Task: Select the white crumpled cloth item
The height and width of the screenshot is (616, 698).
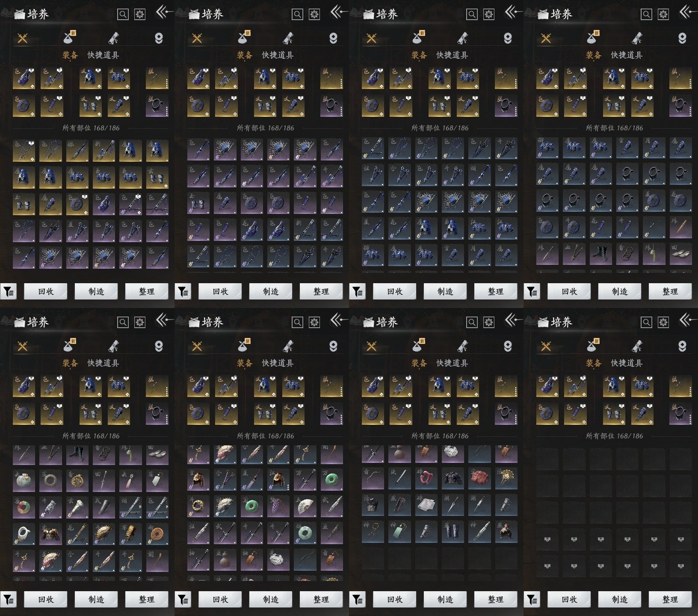Action: (x=426, y=505)
